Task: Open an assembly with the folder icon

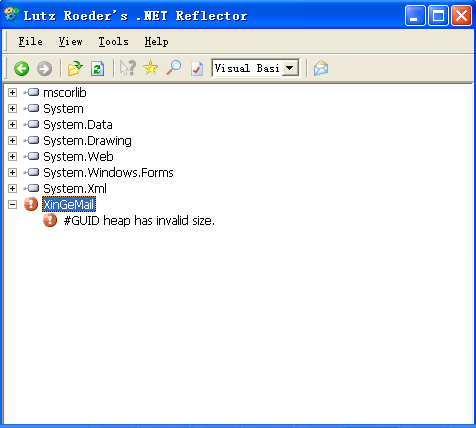Action: click(x=75, y=68)
